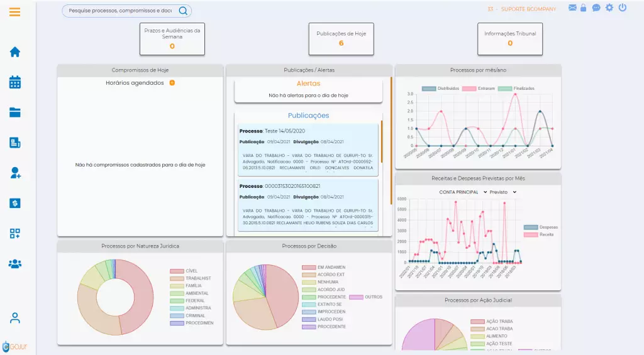Click the add-person icon in sidebar
The height and width of the screenshot is (355, 644).
point(15,173)
